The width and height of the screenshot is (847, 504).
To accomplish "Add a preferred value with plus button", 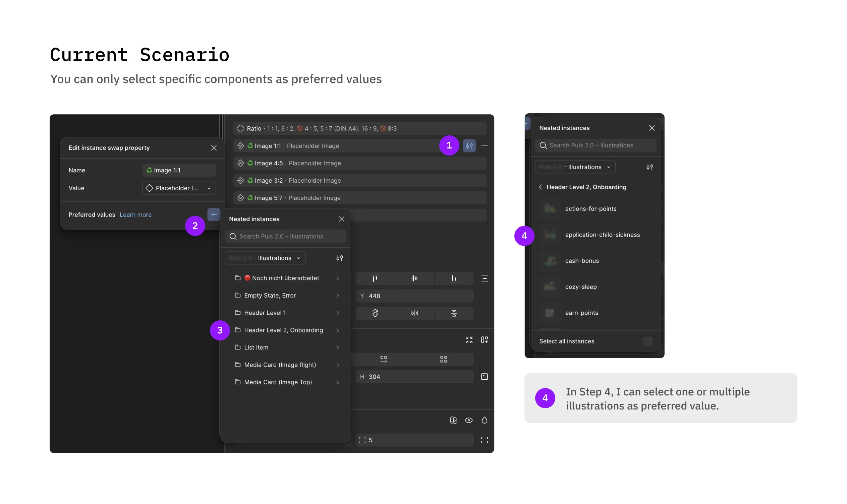I will click(x=214, y=215).
